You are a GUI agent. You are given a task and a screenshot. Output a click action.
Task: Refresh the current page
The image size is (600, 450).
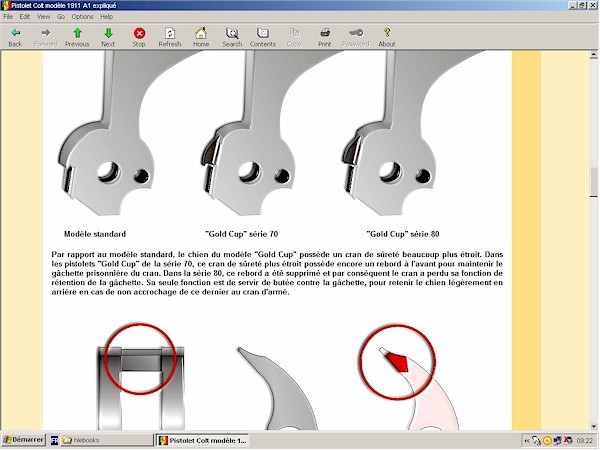pyautogui.click(x=170, y=37)
